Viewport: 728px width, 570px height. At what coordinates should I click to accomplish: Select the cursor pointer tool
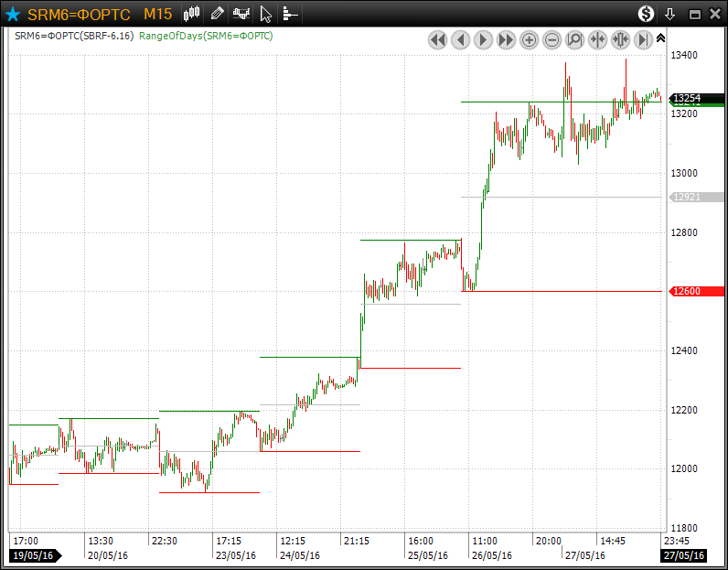point(265,14)
